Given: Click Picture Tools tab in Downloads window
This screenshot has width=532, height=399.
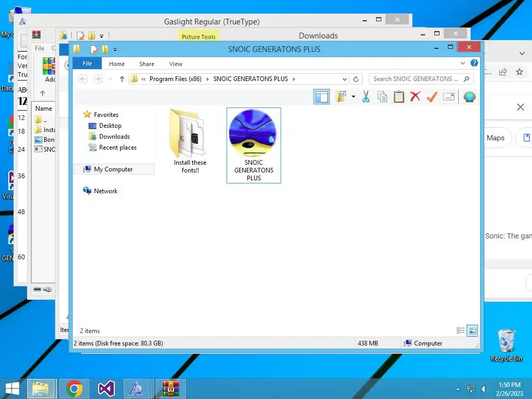Looking at the screenshot, I should pyautogui.click(x=198, y=37).
